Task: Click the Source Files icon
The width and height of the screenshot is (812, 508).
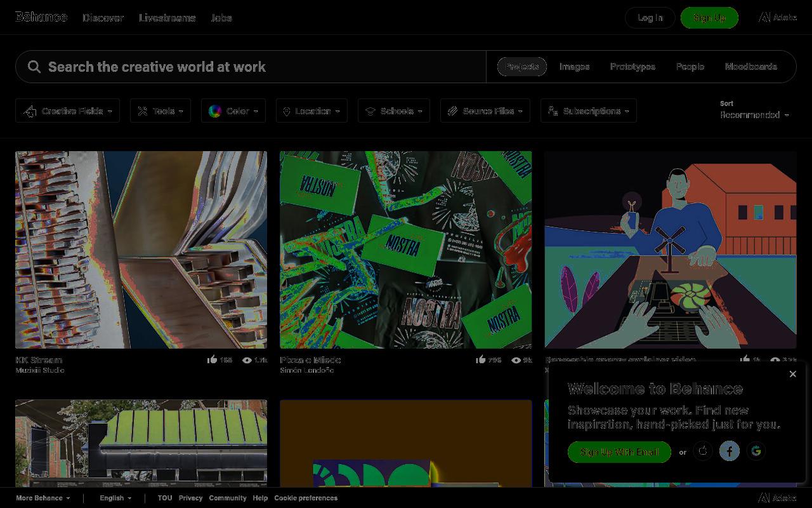Action: click(452, 111)
